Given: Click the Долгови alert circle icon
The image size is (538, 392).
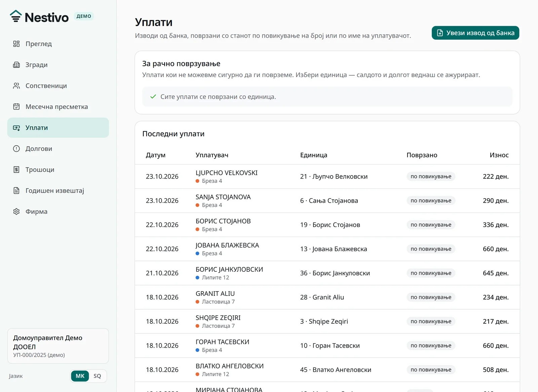Looking at the screenshot, I should point(16,149).
